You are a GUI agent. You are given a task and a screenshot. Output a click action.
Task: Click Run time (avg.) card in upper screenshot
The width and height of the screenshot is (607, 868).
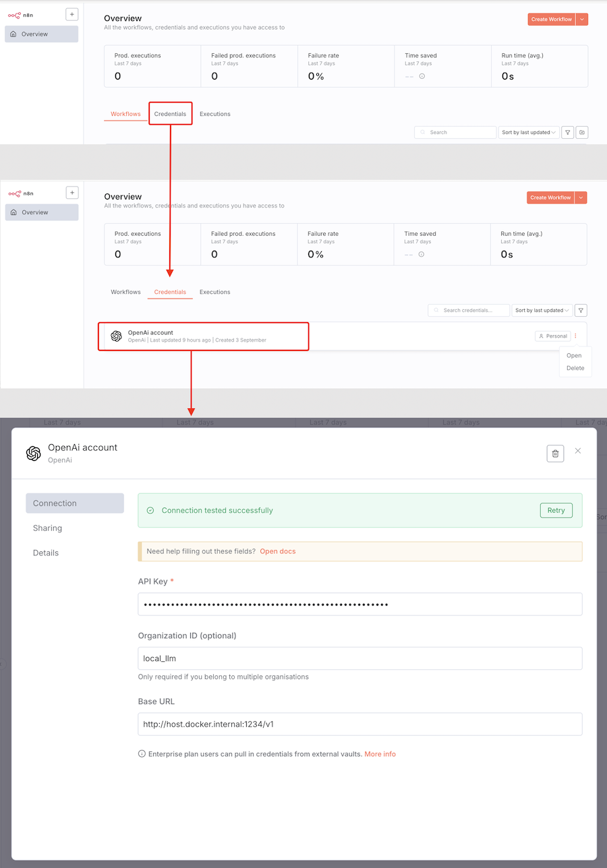540,66
